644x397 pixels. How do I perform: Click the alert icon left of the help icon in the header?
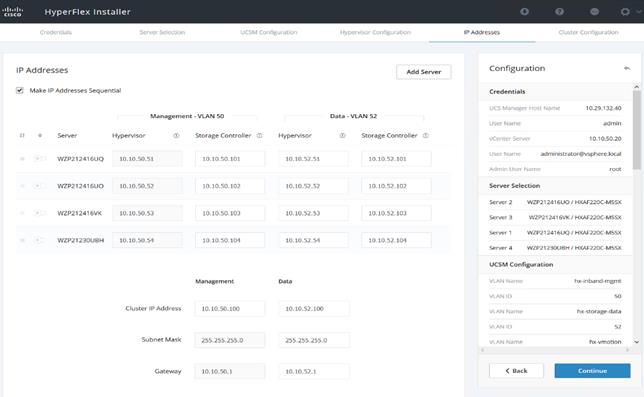[524, 11]
